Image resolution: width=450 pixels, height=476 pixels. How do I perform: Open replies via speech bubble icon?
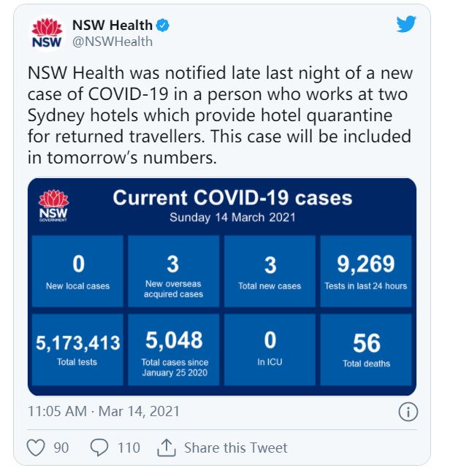99,448
